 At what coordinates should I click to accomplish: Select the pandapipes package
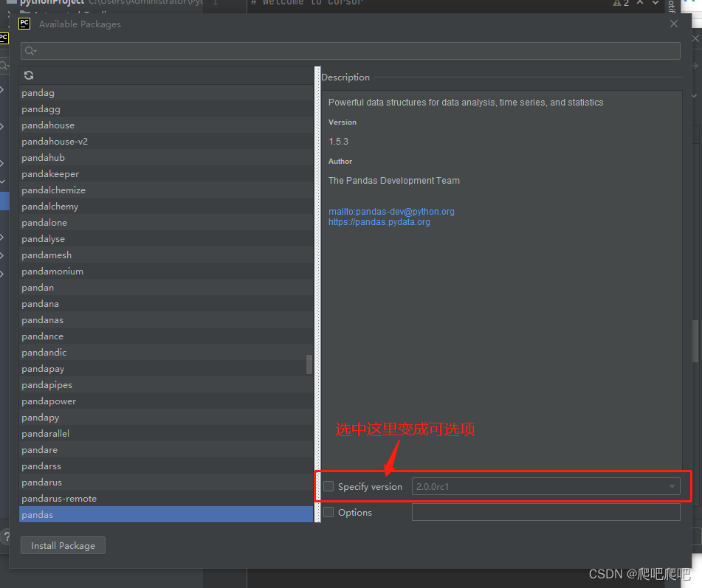point(166,385)
